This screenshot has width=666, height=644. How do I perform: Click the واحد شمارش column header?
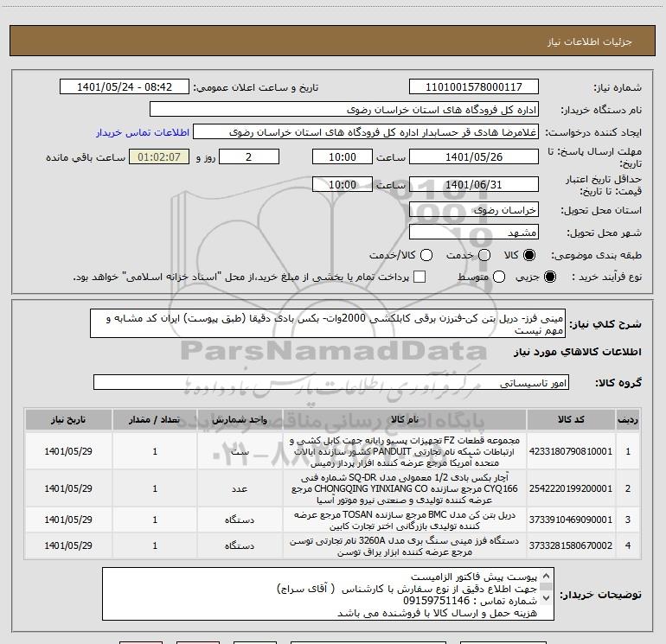(240, 419)
